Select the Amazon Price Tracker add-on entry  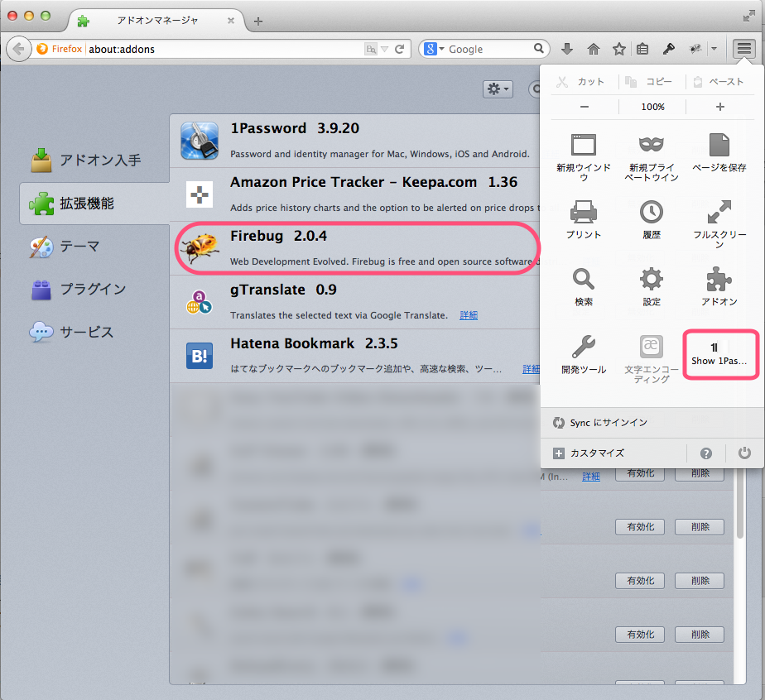[x=354, y=194]
